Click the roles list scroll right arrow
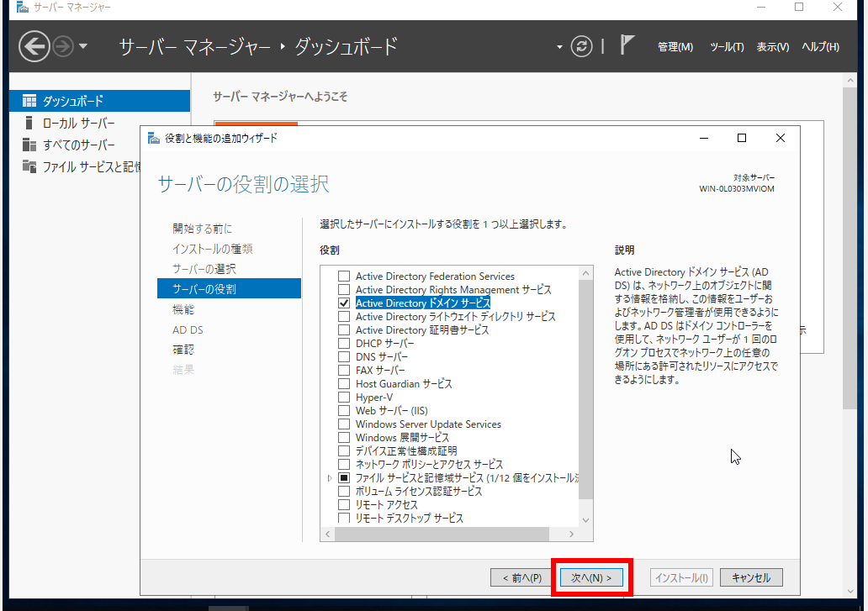Image resolution: width=868 pixels, height=611 pixels. pyautogui.click(x=572, y=535)
